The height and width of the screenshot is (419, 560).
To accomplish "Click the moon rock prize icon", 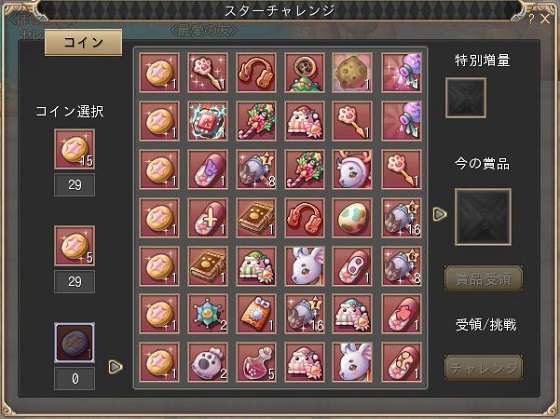I will [x=352, y=73].
